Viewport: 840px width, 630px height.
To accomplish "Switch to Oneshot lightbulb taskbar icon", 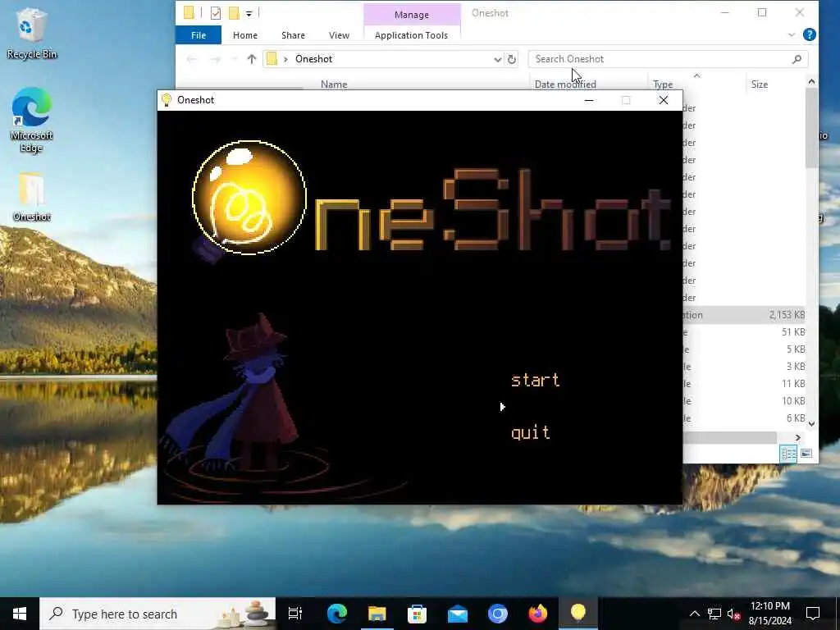I will 578,614.
